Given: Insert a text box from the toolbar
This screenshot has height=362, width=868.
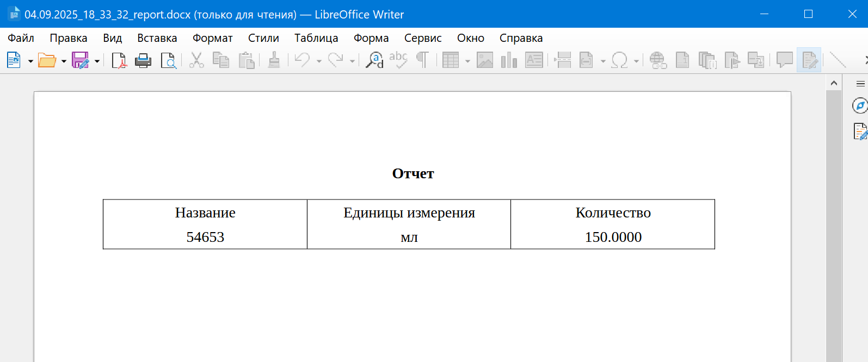Looking at the screenshot, I should coord(534,60).
